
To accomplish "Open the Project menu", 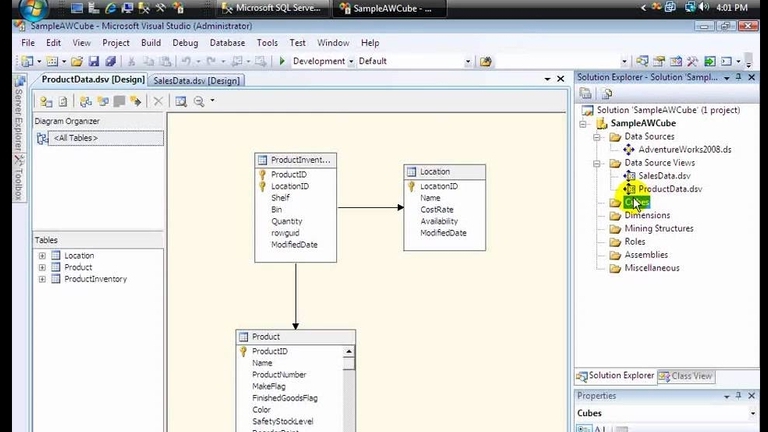I will (x=116, y=43).
